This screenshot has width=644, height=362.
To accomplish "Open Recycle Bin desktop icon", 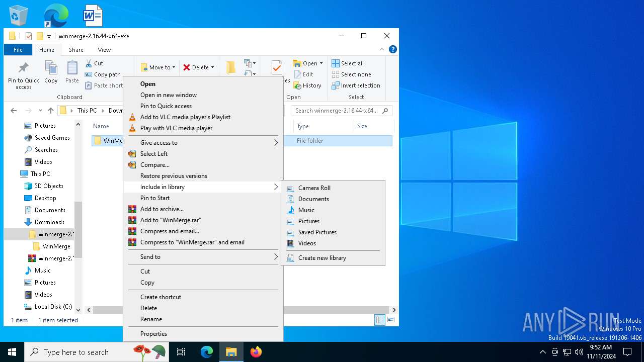I will point(19,15).
